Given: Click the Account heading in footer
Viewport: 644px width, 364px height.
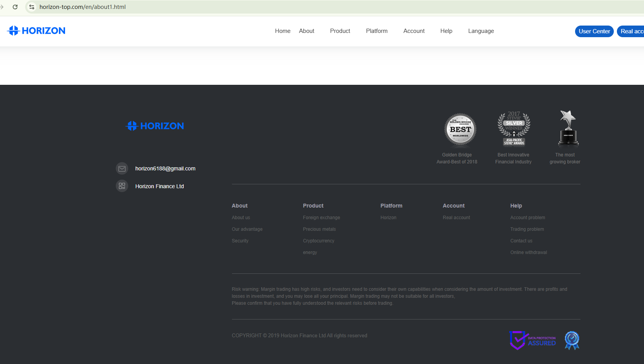Looking at the screenshot, I should 454,206.
